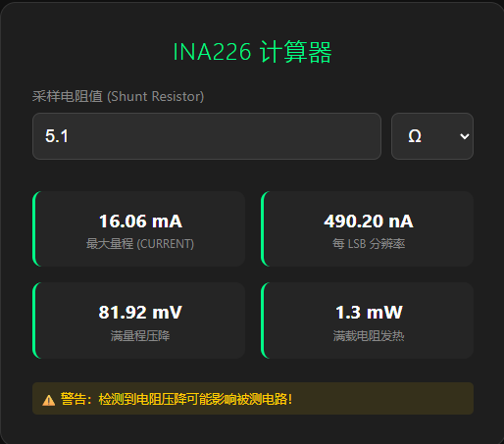This screenshot has width=504, height=444.
Task: Click the 5.1 number inside input
Action: point(57,136)
